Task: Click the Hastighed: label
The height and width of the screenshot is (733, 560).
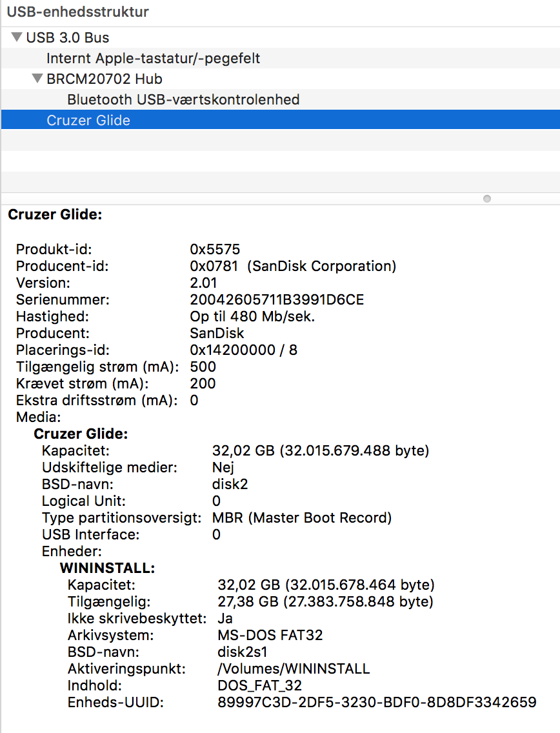Action: click(52, 316)
